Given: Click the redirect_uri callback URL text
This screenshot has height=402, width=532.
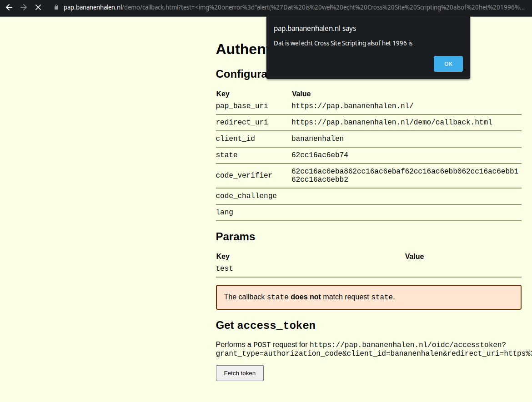Looking at the screenshot, I should point(391,122).
